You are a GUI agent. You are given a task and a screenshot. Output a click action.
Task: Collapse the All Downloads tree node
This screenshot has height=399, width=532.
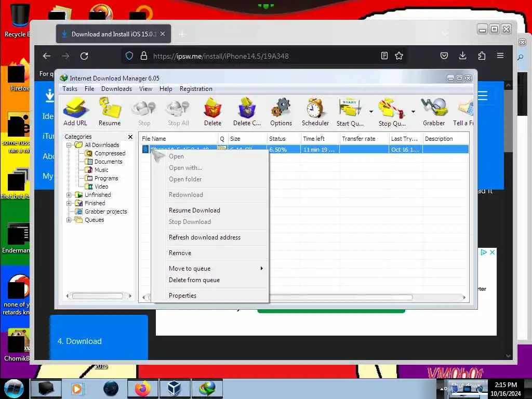[69, 145]
